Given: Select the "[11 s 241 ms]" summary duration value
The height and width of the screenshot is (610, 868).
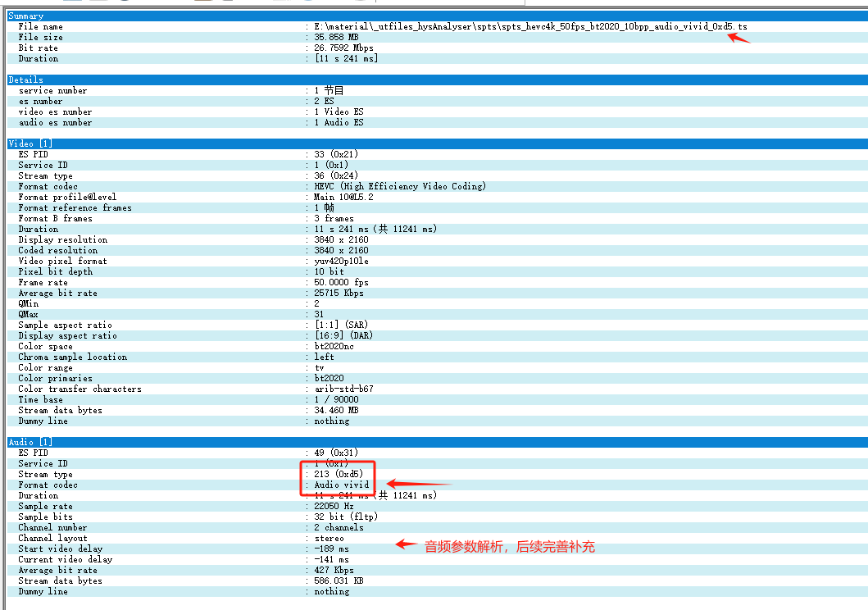Looking at the screenshot, I should point(347,59).
